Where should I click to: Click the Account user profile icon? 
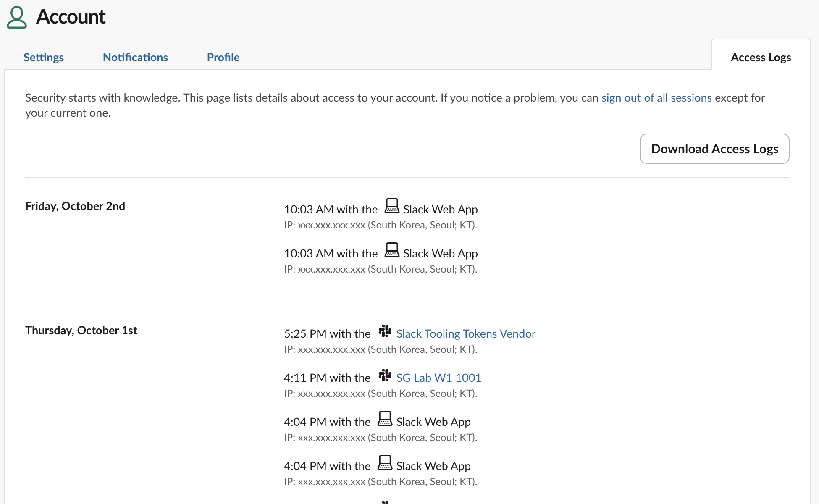click(17, 17)
